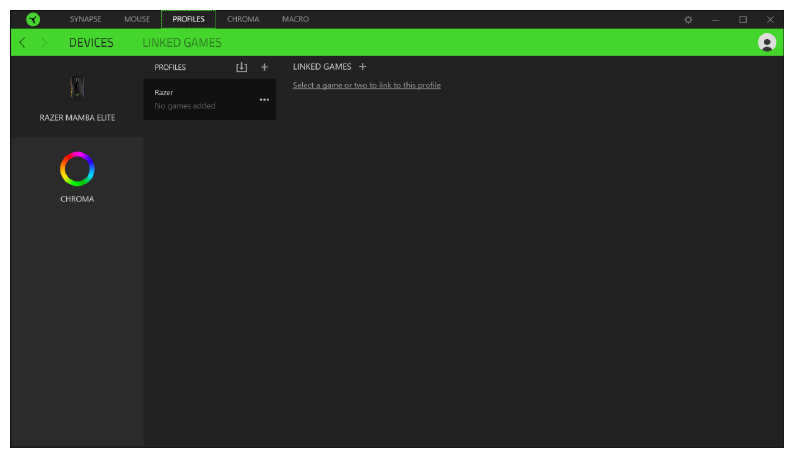Close the Synapse window
This screenshot has width=792, height=454.
770,20
